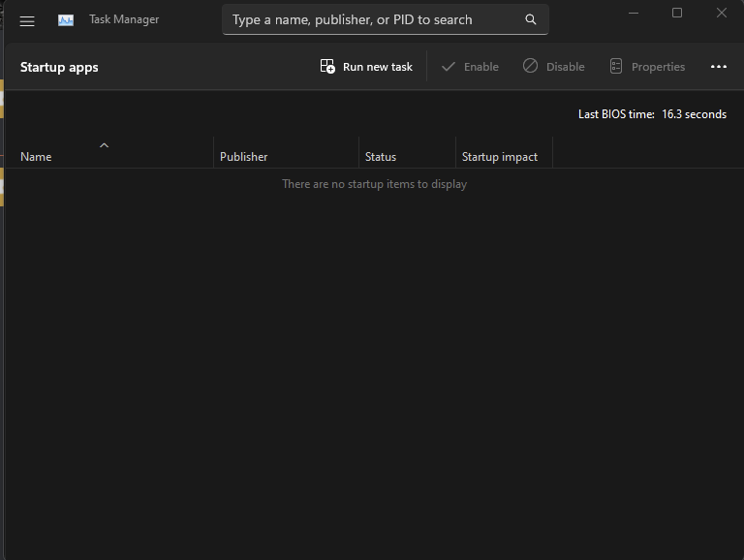Minimize the Task Manager window
The height and width of the screenshot is (560, 744).
coord(634,13)
